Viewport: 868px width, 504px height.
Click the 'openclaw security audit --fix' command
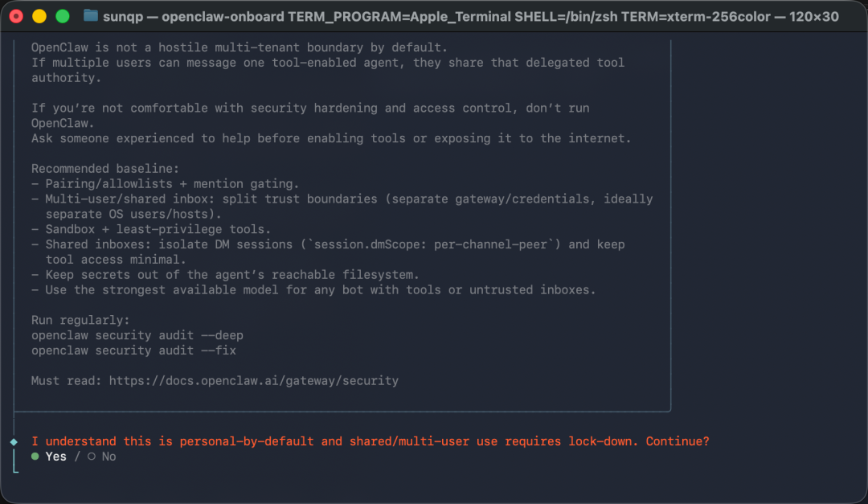click(x=133, y=350)
